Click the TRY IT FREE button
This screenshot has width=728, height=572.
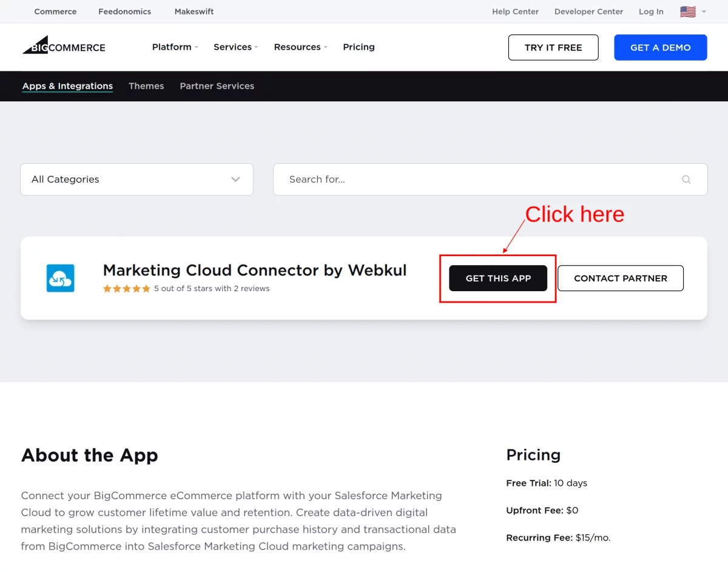(553, 47)
